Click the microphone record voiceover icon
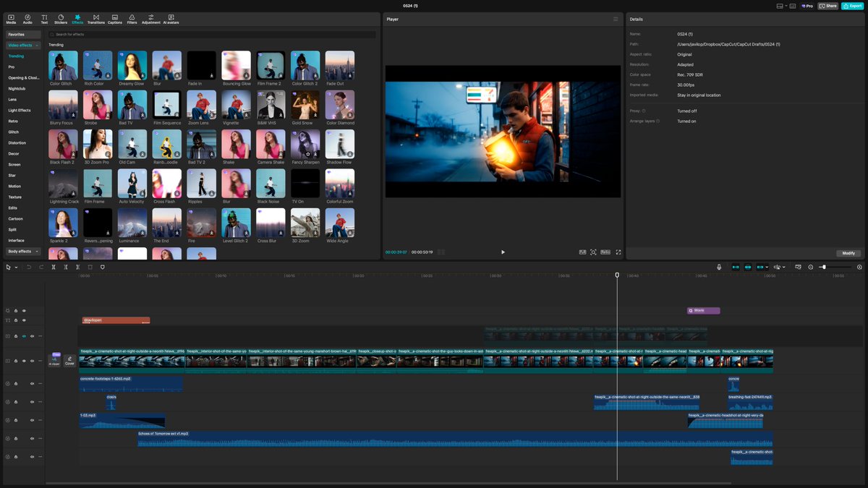Screen dimensions: 868x488 [x=719, y=267]
